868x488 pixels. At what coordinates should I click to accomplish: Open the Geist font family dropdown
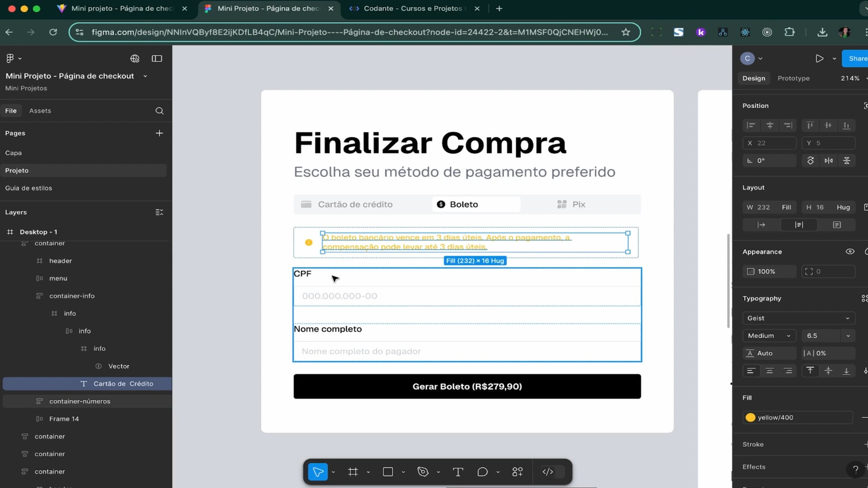[798, 318]
